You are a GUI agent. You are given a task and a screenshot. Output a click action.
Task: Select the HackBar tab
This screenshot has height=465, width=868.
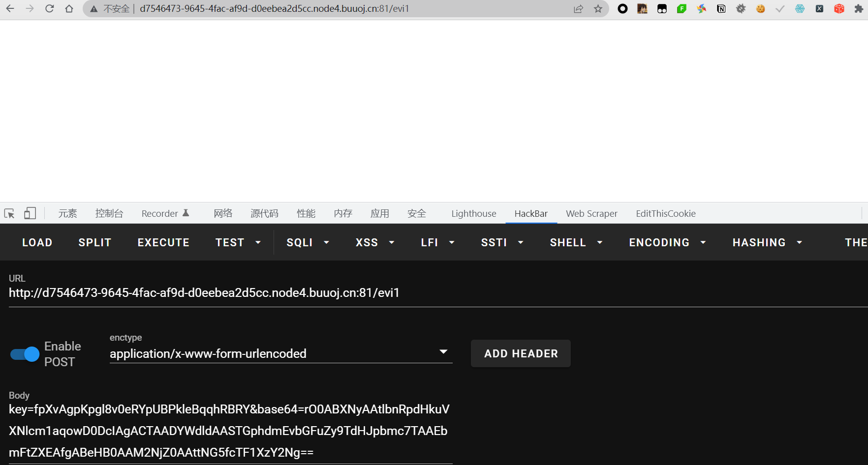(531, 213)
